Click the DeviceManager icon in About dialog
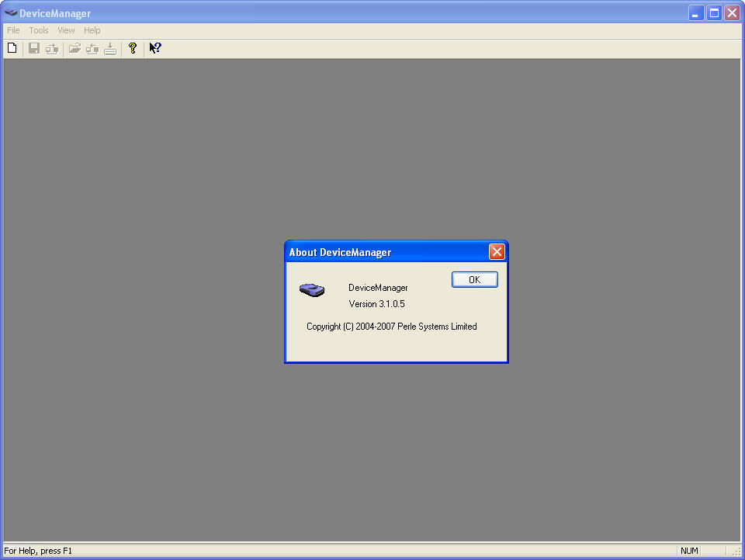Screen dimensions: 745x560 tap(312, 290)
